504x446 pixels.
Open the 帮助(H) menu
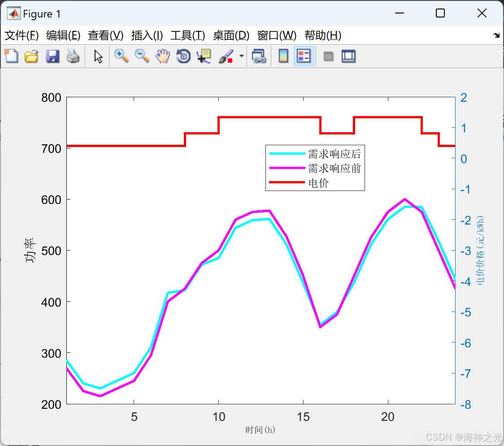[323, 35]
